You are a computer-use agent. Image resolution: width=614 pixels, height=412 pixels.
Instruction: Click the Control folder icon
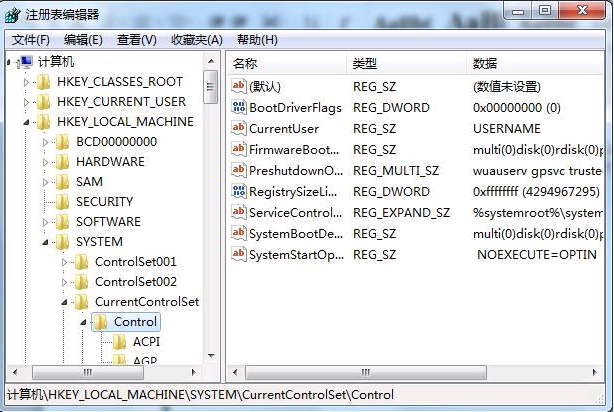(x=101, y=322)
